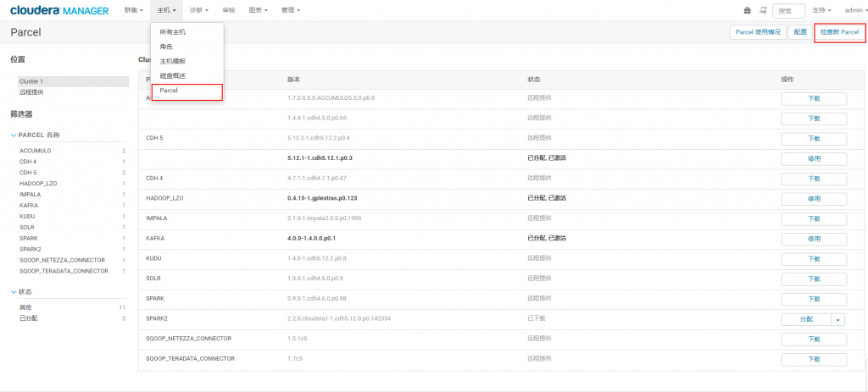
Task: Deactivate KAFKA parcel with 停用
Action: coord(814,240)
